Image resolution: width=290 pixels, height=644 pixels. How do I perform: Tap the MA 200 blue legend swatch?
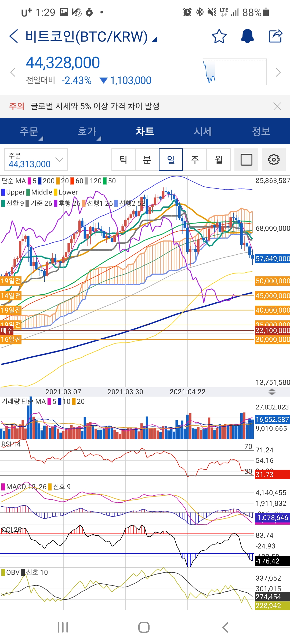(40, 181)
